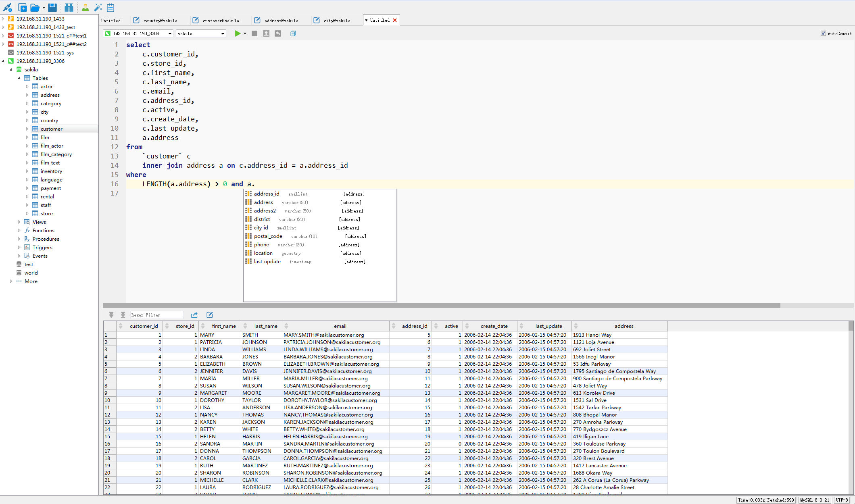Image resolution: width=855 pixels, height=504 pixels.
Task: Select the payment table in tree
Action: tap(51, 188)
